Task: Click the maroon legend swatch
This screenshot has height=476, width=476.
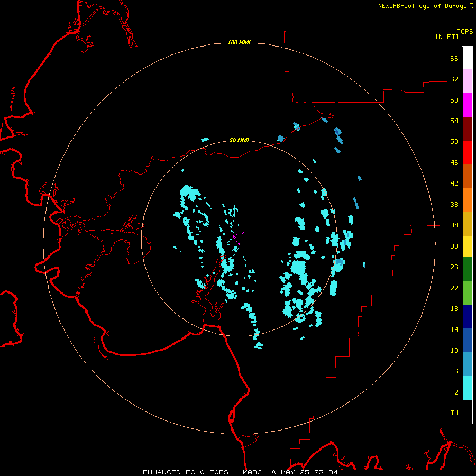Action: (x=467, y=129)
